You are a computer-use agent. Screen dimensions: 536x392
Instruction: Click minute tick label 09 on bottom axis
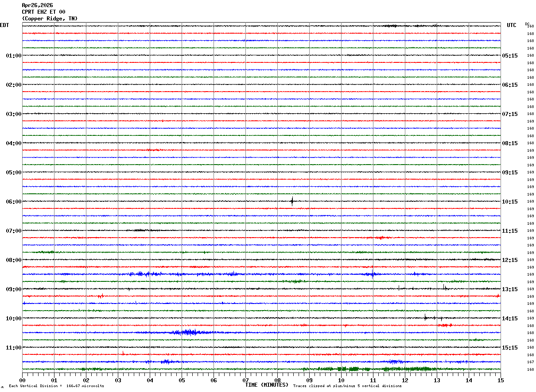coord(309,380)
